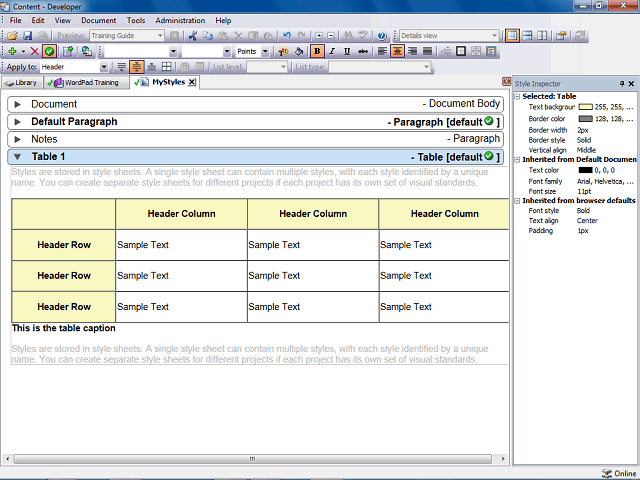Click the open folder icon in toolbar
Image resolution: width=640 pixels, height=480 pixels.
(x=12, y=36)
